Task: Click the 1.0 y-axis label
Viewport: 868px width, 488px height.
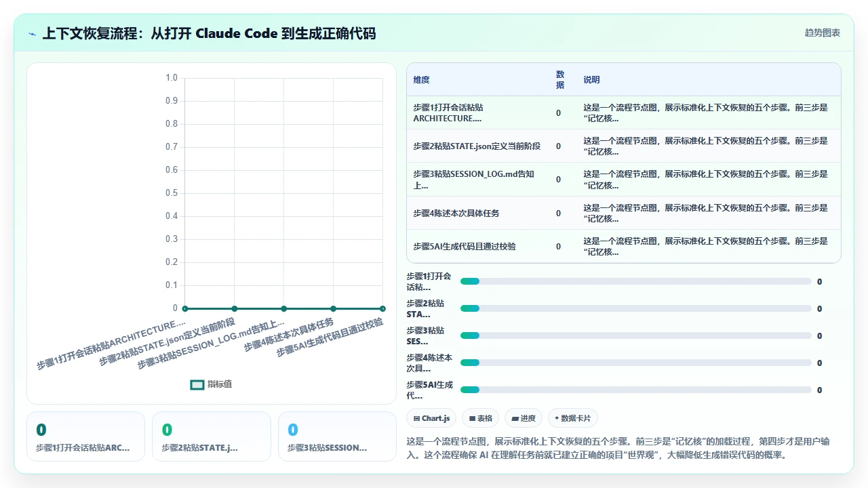Action: [172, 78]
